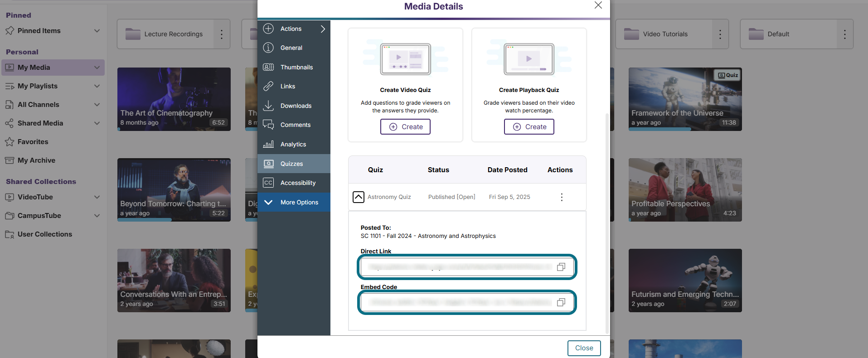Click the My Media play icon
The image size is (868, 358).
10,68
